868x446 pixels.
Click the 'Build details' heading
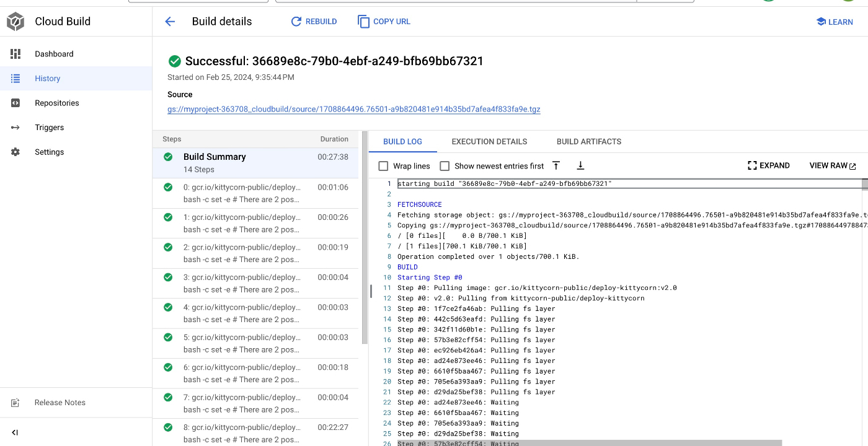point(222,22)
